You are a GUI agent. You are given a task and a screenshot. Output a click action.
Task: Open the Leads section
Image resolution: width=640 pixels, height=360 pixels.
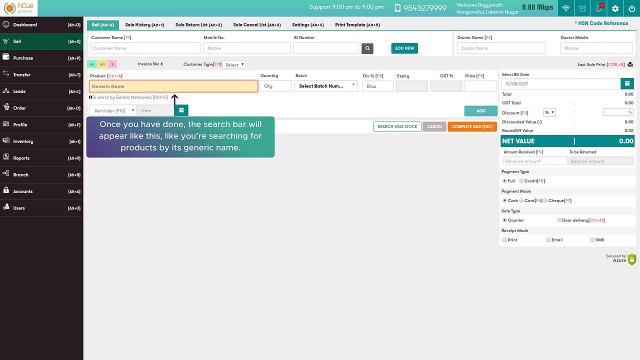click(41, 91)
